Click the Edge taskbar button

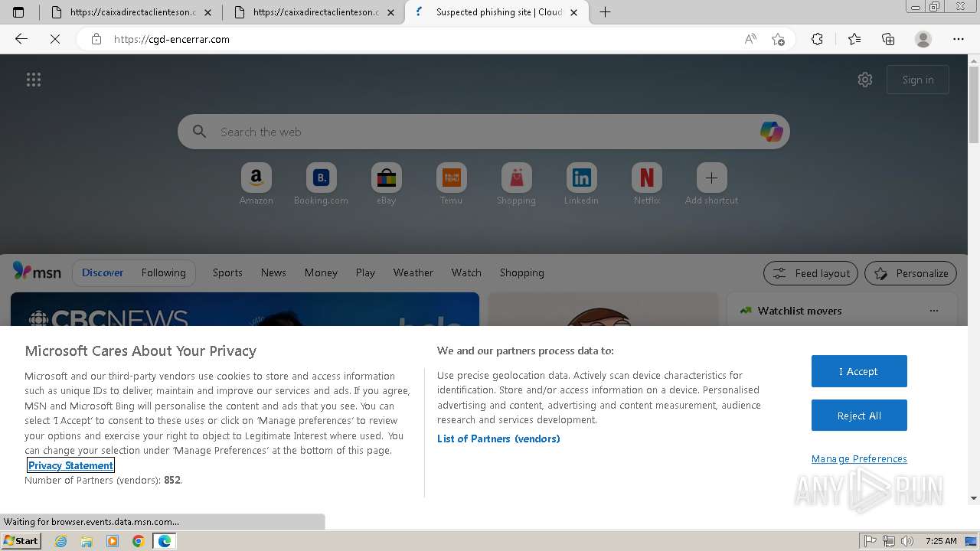click(165, 541)
